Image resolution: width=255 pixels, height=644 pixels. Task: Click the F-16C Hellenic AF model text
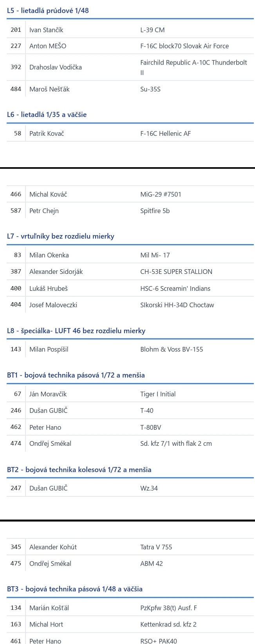pos(165,133)
